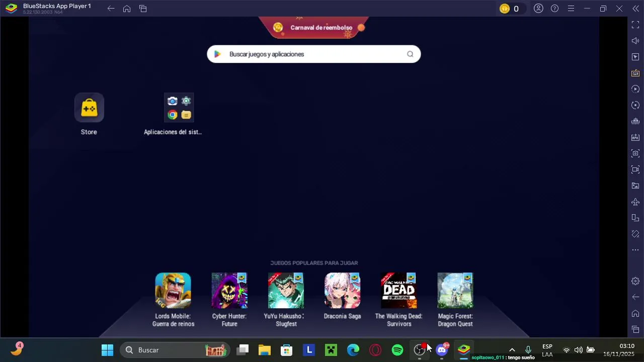Click the back arrow in side toolbar
The width and height of the screenshot is (644, 362).
point(635,297)
